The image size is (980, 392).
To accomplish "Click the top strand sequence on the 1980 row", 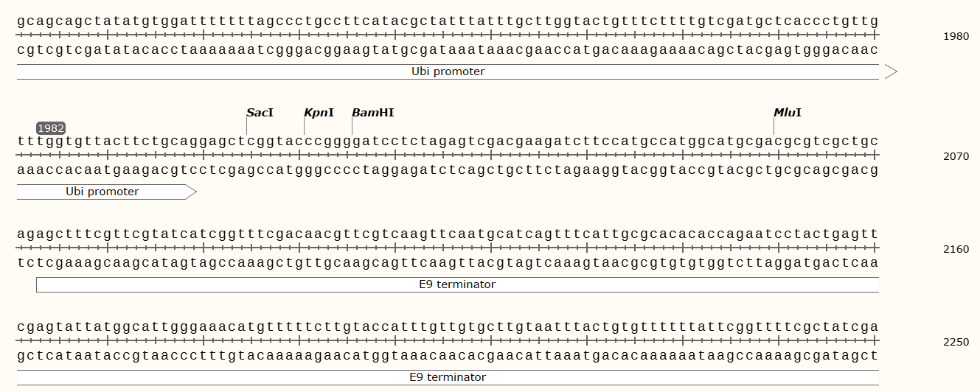I will [448, 21].
